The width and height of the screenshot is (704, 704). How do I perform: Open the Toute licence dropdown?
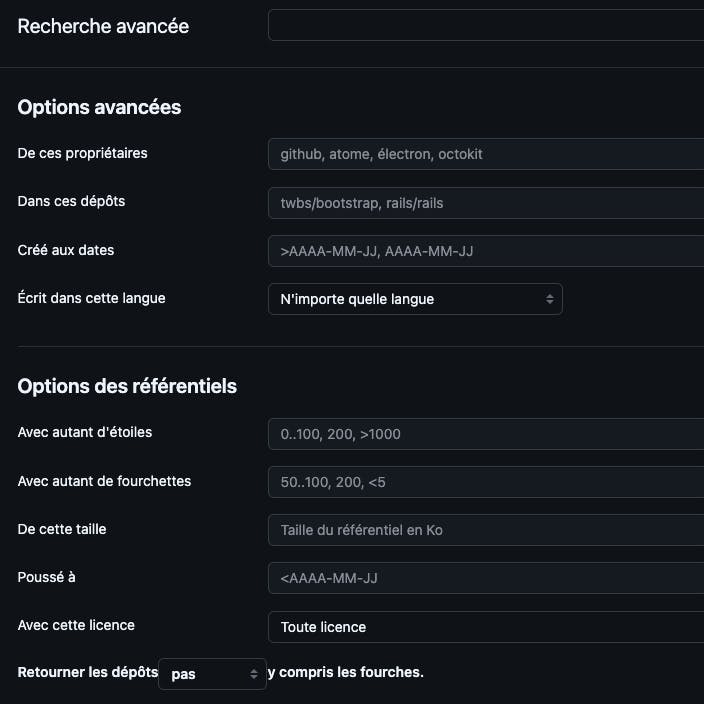click(x=485, y=627)
